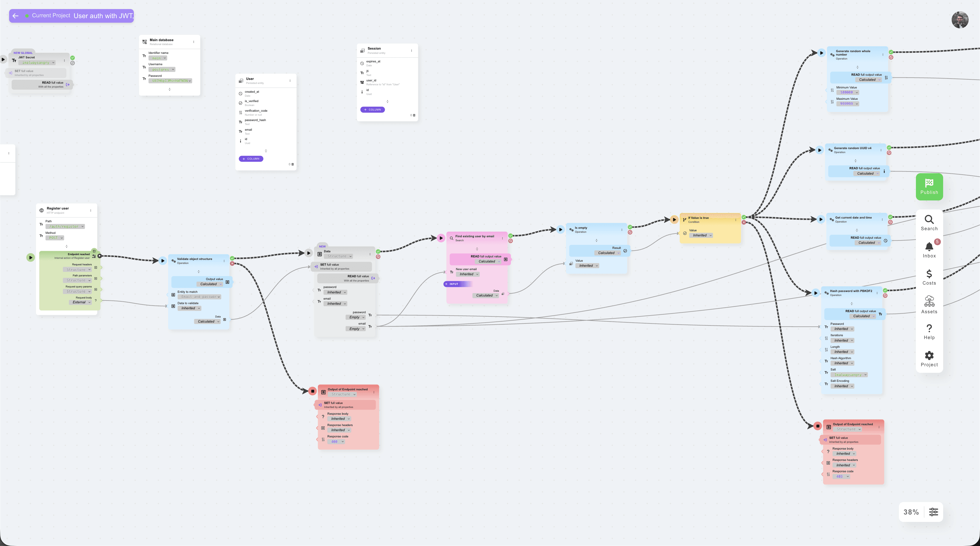980x546 pixels.
Task: Open Project settings from the sidebar
Action: 930,356
